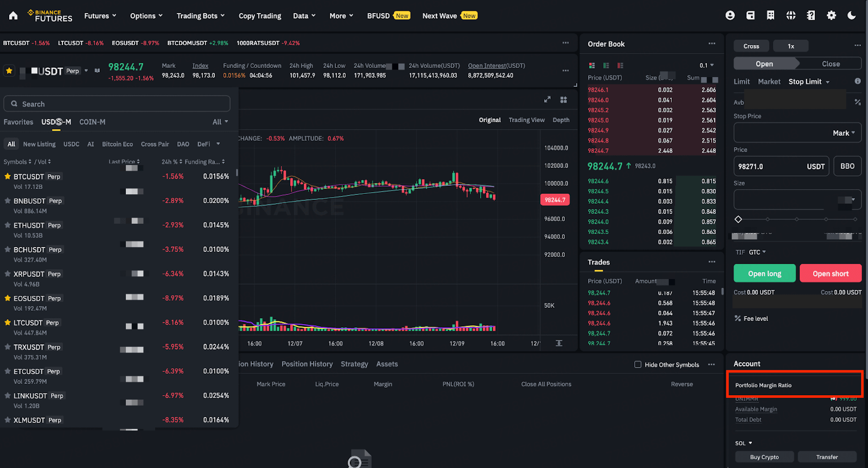Toggle favorite star for LINKUSDT
This screenshot has width=868, height=468.
pyautogui.click(x=8, y=396)
